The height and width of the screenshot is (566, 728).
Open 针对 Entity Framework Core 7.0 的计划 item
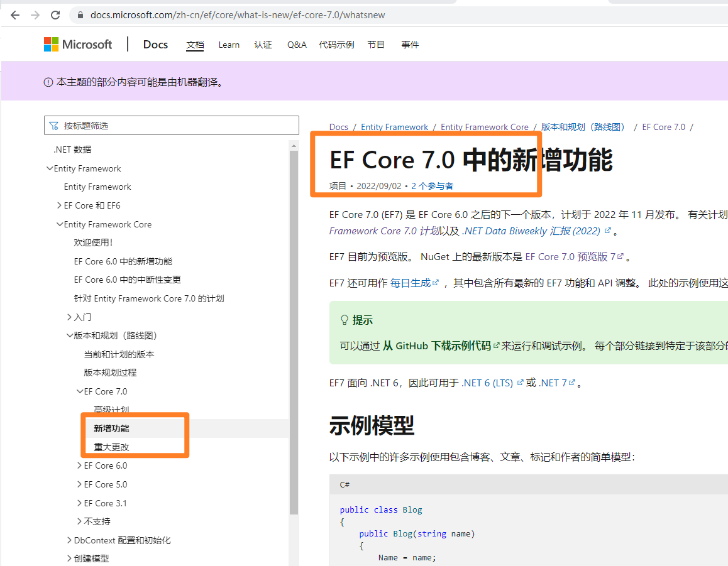coord(149,299)
